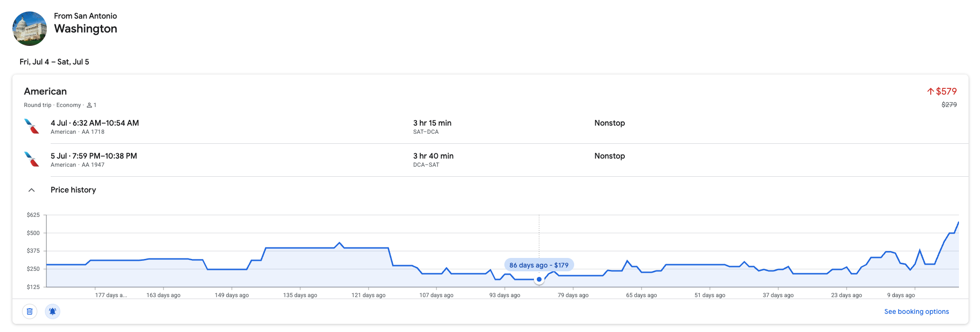Click the $625 y-axis price label
Image resolution: width=980 pixels, height=332 pixels.
[x=33, y=215]
